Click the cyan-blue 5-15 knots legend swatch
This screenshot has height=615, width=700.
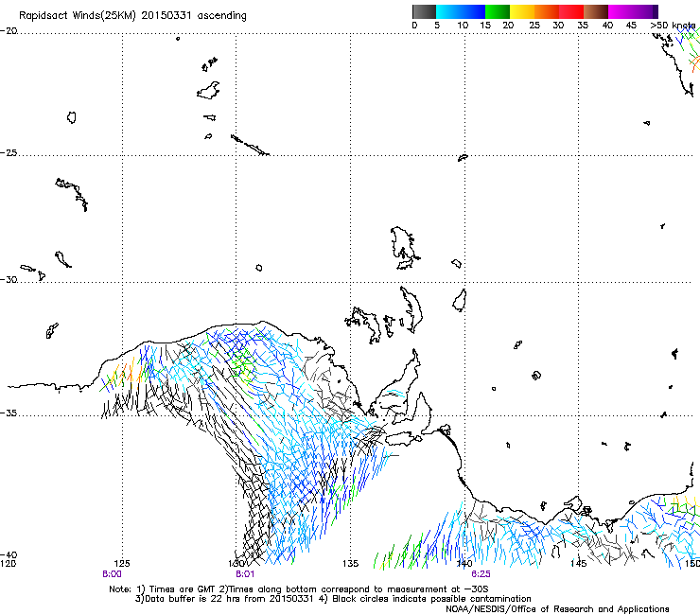(x=461, y=11)
